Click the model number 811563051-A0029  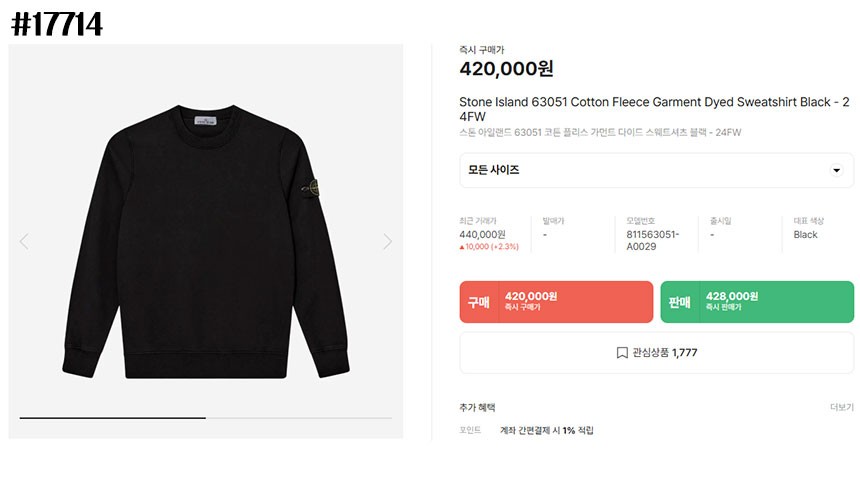(x=653, y=240)
